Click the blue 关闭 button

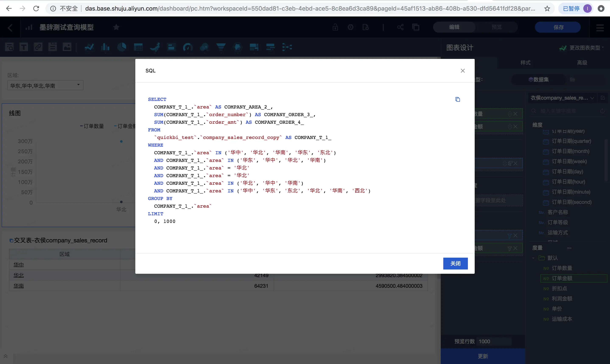455,263
